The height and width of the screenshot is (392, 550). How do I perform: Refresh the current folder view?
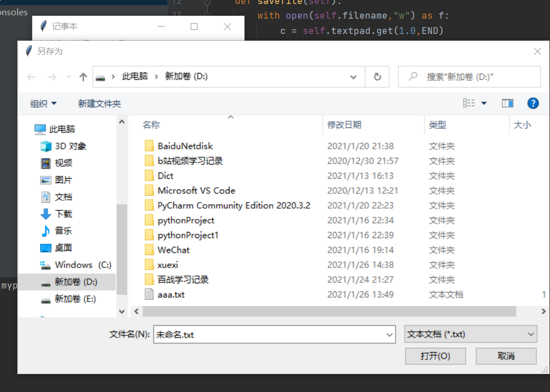[x=377, y=77]
